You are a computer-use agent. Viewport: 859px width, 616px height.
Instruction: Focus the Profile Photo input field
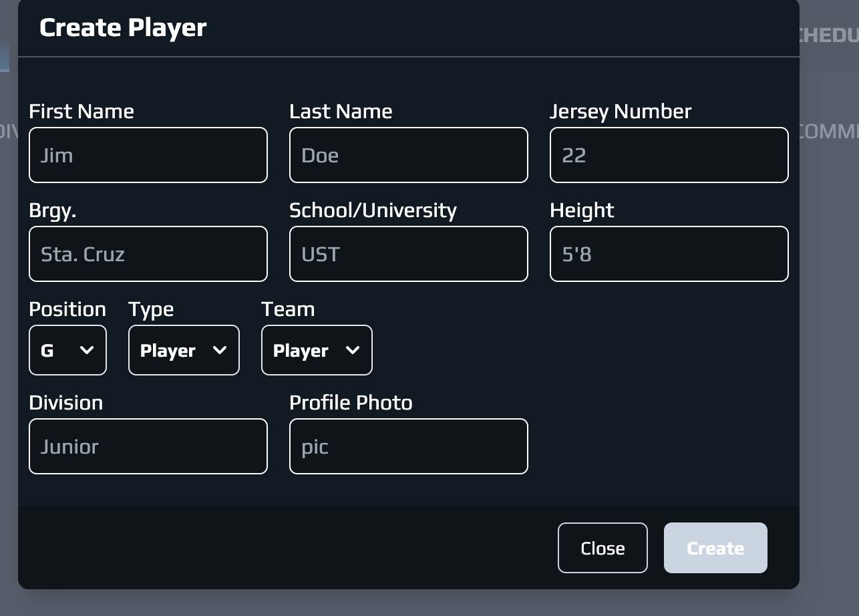[x=408, y=446]
